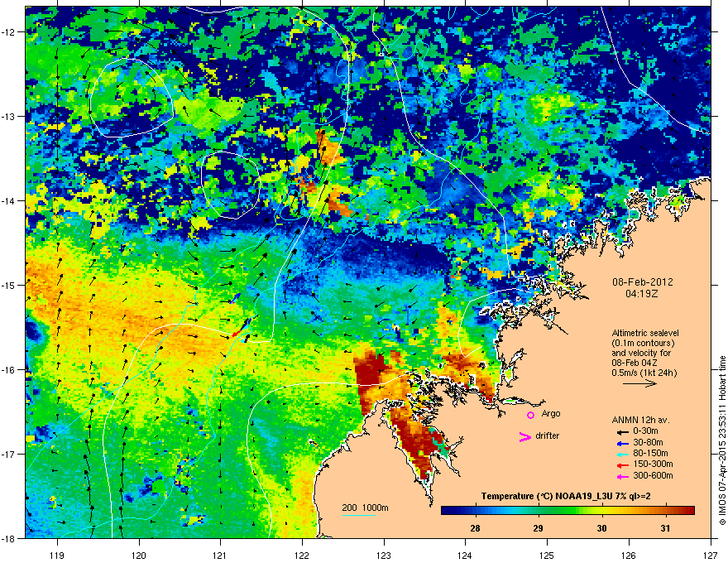Click the magenta 300-600m arrow in ANMN legend
The height and width of the screenshot is (563, 728).
pos(622,477)
